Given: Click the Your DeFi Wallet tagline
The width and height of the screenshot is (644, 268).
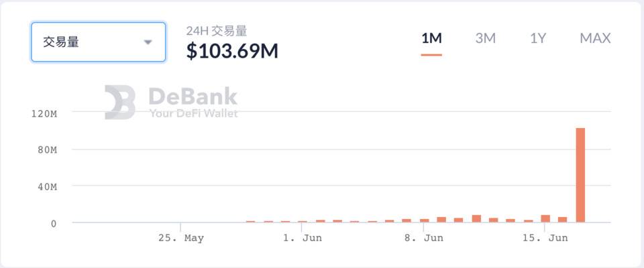Looking at the screenshot, I should pos(193,113).
